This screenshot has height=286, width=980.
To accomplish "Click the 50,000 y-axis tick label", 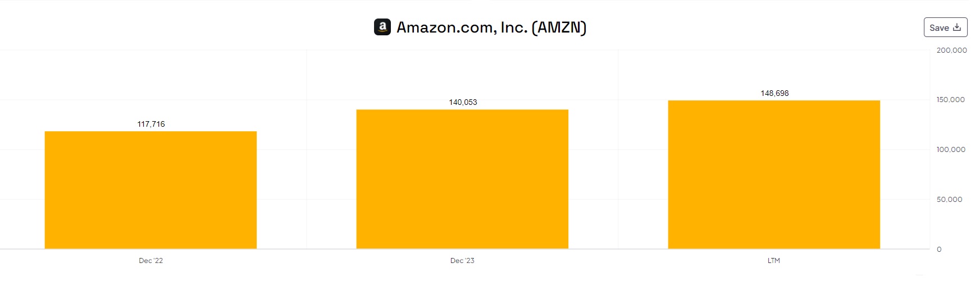I will [x=949, y=200].
